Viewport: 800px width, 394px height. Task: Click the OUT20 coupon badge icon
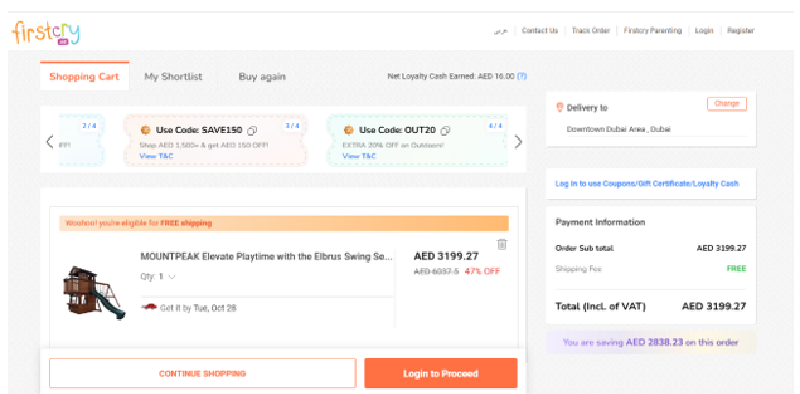tap(348, 130)
